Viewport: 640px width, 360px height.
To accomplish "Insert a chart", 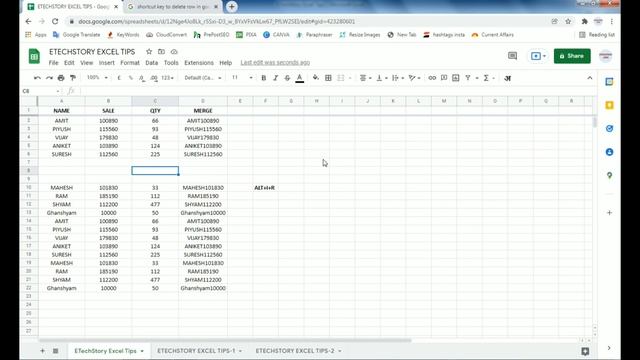I will pos(456,78).
